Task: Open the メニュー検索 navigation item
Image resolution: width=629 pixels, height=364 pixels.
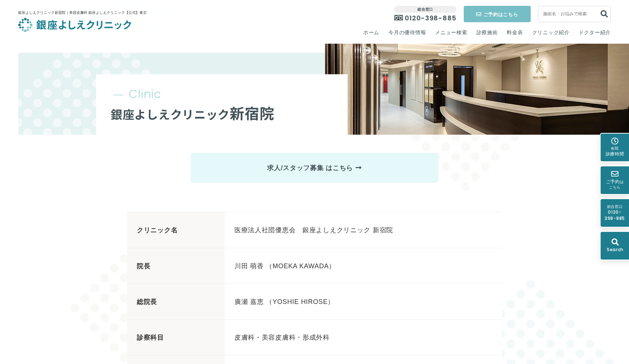Action: coord(451,32)
